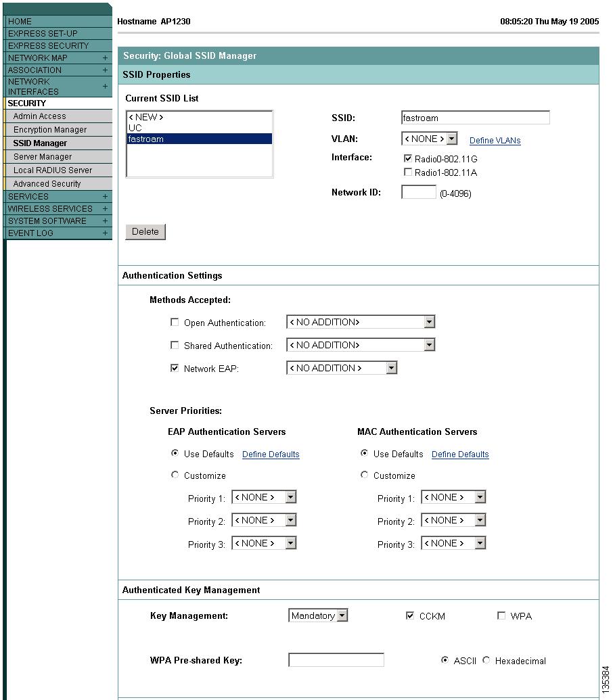This screenshot has width=613, height=700.
Task: Disable the Network EAP authentication method
Action: (x=174, y=368)
